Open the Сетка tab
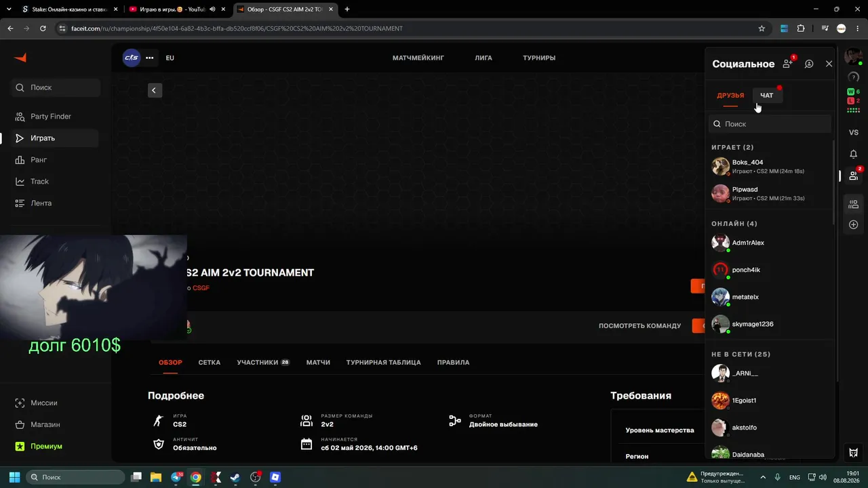The width and height of the screenshot is (868, 488). coord(210,363)
